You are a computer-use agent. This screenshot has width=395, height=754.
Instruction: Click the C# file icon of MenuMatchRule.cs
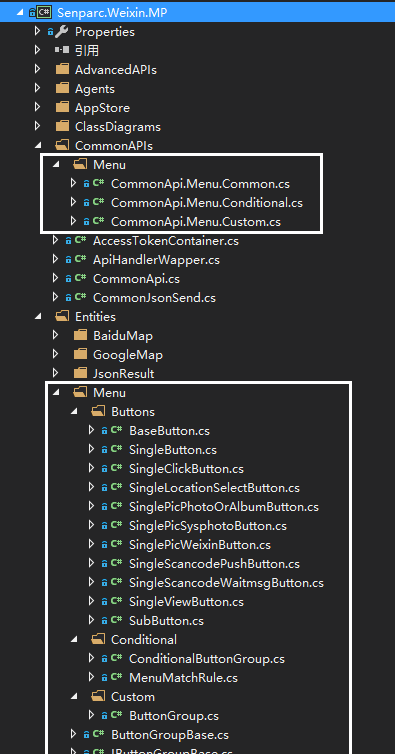click(116, 677)
